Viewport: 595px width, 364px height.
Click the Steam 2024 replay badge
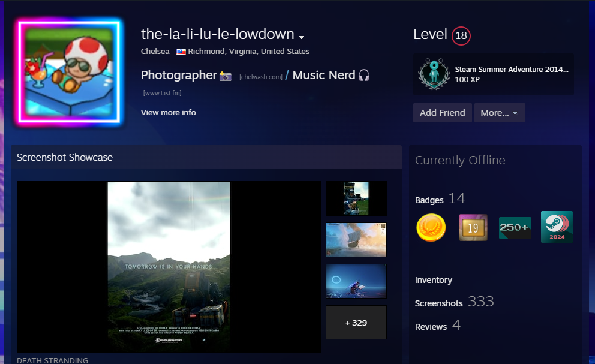tap(557, 227)
